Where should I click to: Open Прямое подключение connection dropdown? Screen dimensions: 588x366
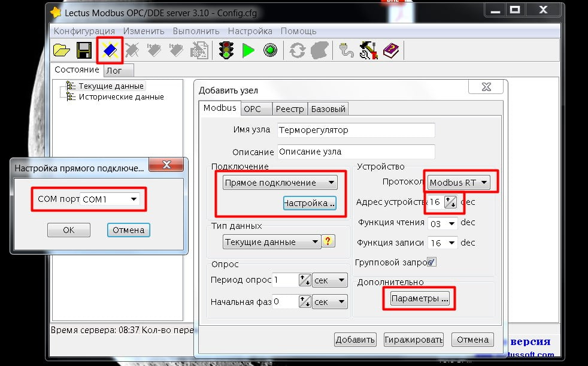[280, 183]
